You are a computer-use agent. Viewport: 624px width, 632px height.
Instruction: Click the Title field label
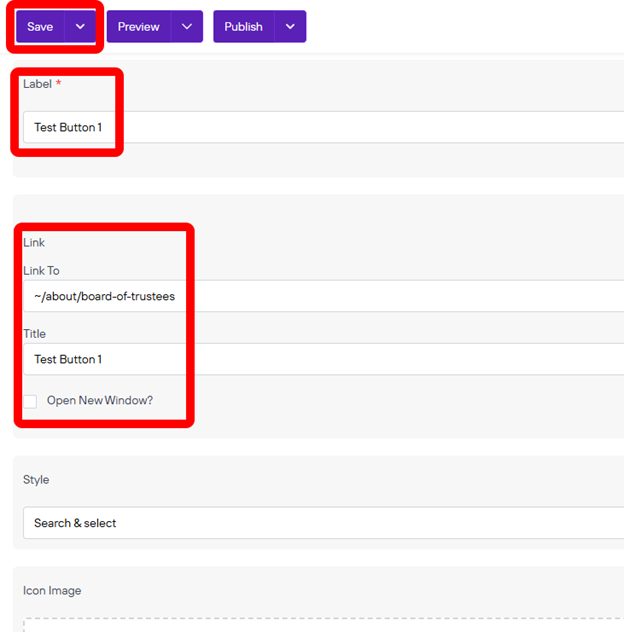click(34, 334)
